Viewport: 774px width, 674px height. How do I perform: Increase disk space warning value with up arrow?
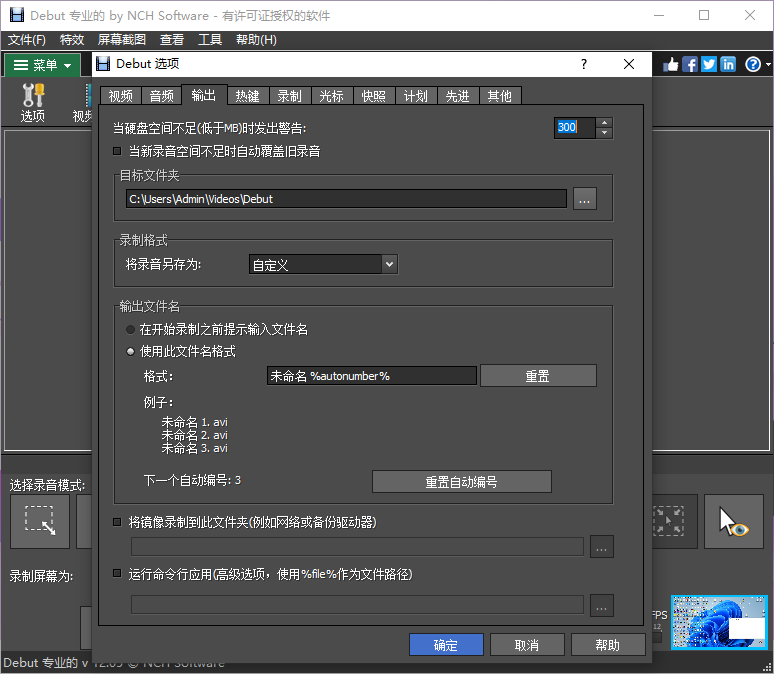click(x=605, y=122)
